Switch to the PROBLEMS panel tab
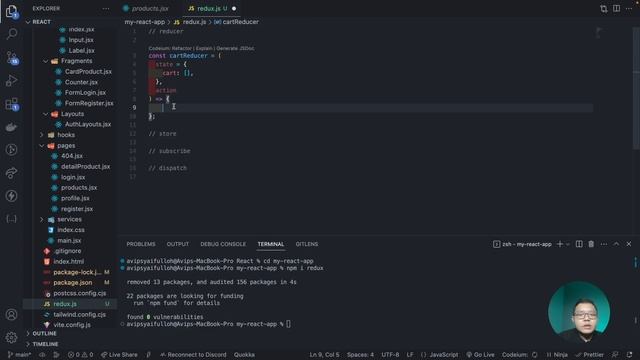Screen dimensions: 640x360 (x=141, y=244)
